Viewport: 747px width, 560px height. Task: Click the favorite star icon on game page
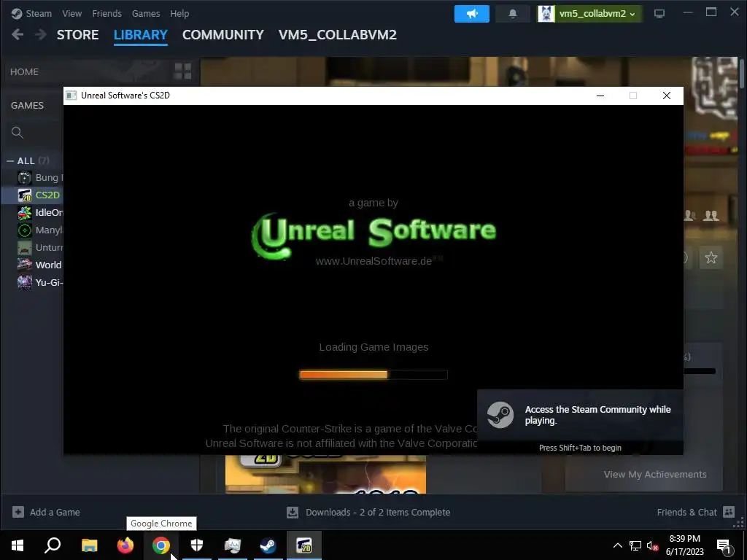(711, 257)
